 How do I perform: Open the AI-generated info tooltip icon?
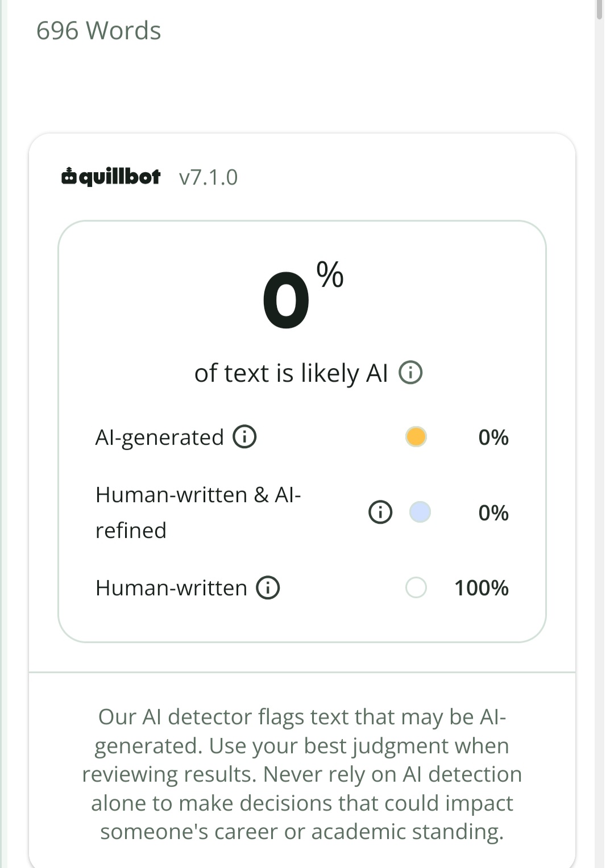244,437
